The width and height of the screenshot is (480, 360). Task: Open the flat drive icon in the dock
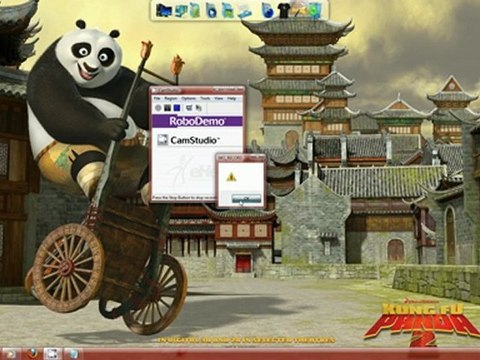tap(245, 12)
